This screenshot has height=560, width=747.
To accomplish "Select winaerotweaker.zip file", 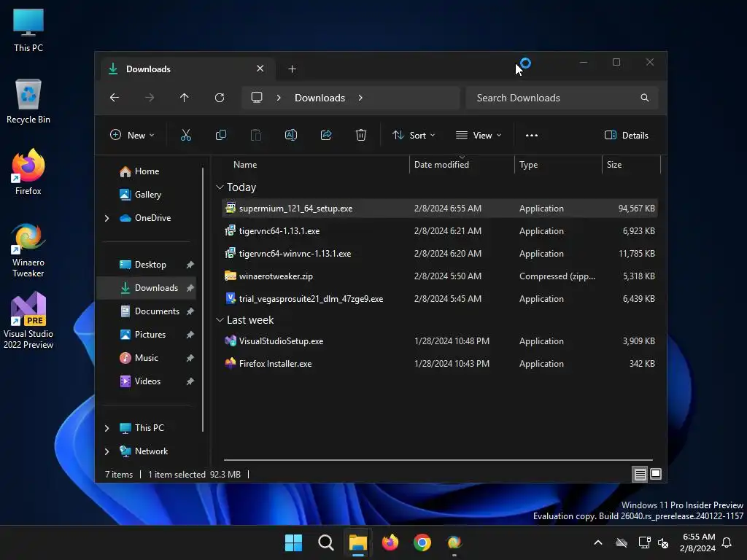I will 440,276.
